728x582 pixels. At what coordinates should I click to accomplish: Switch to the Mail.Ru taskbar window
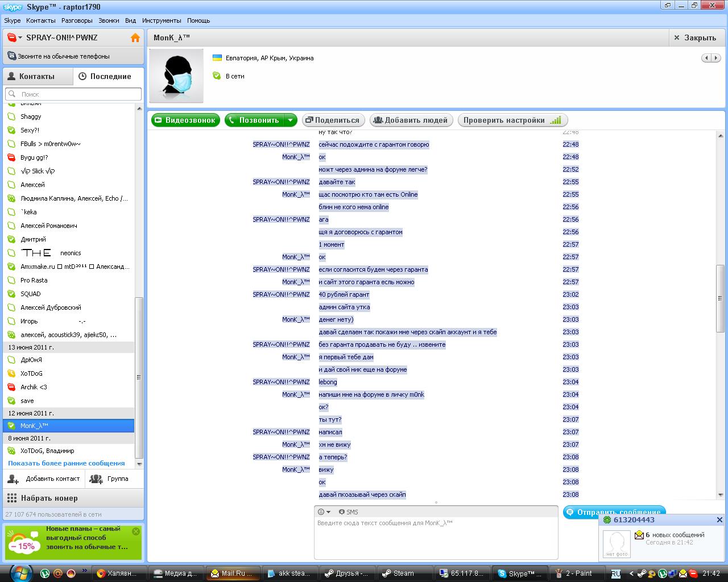pos(233,573)
